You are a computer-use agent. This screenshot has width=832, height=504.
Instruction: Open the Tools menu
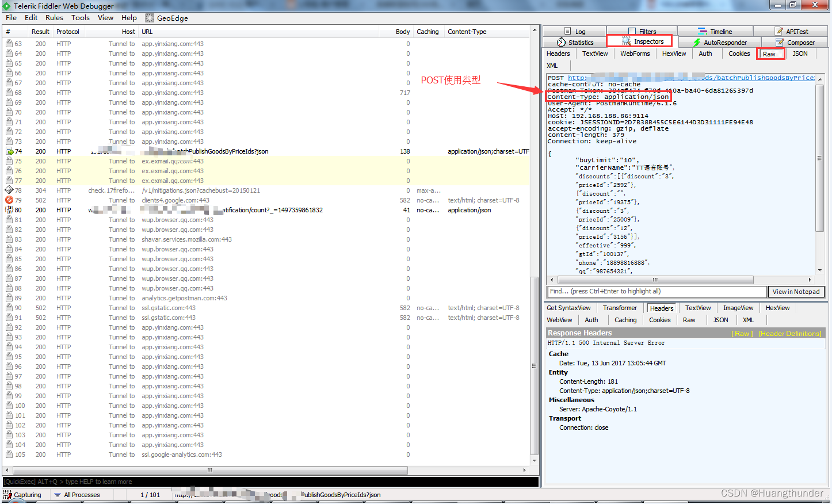(x=81, y=18)
